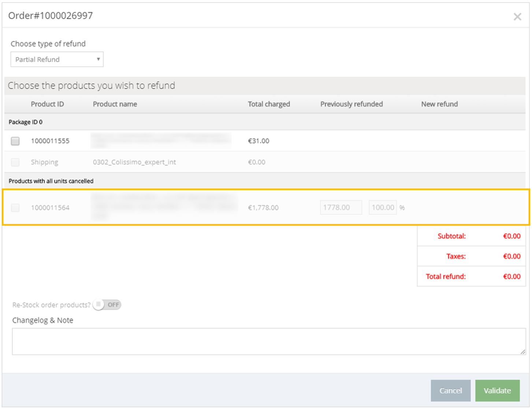Screen dimensions: 532x409
Task: Close the order refund dialog
Action: point(517,16)
